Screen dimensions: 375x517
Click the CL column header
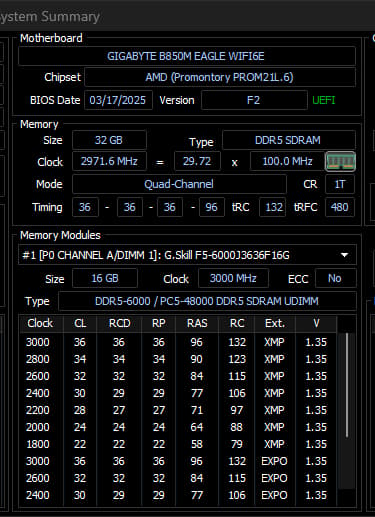(80, 323)
